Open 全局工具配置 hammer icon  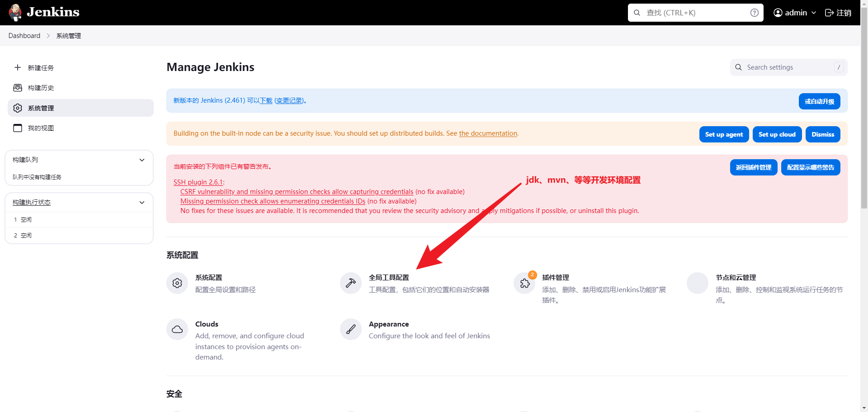pyautogui.click(x=351, y=283)
